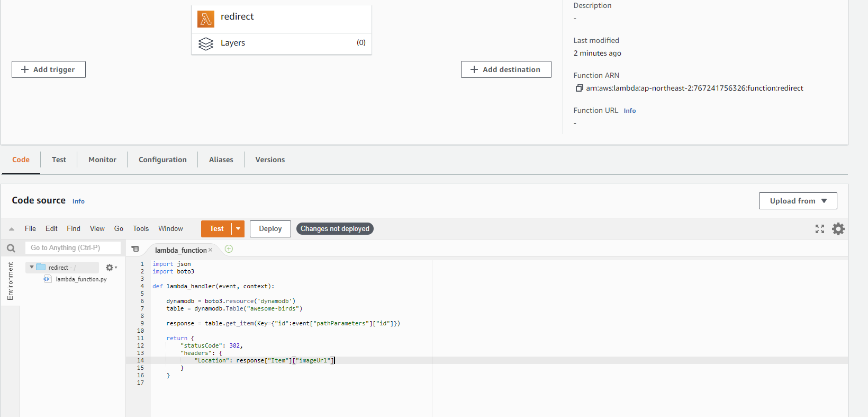Open the Upload from dropdown
This screenshot has height=417, width=868.
[x=798, y=201]
